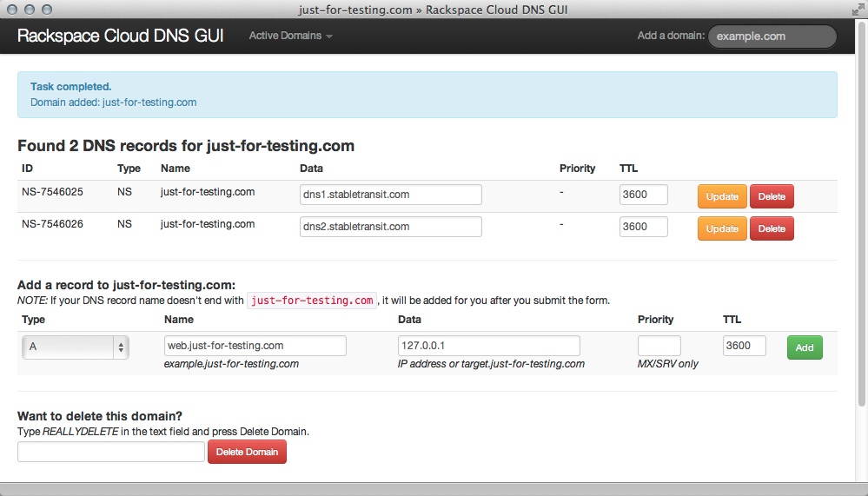
Task: Click the empty Priority field for new record
Action: [659, 346]
